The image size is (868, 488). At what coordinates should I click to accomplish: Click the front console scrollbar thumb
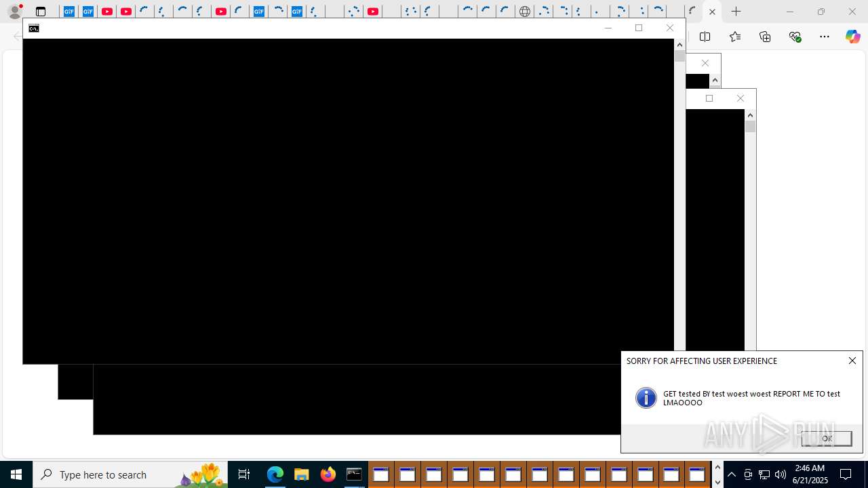click(679, 56)
